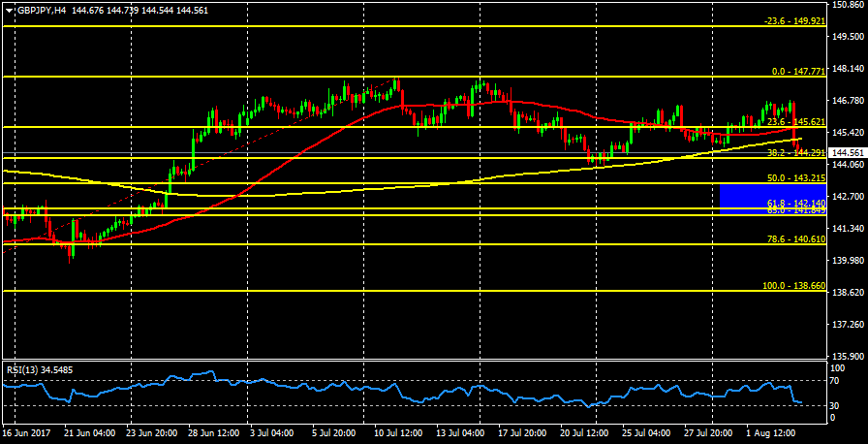
Task: Click the GBPJPY,H4 symbol title text
Action: coord(46,10)
